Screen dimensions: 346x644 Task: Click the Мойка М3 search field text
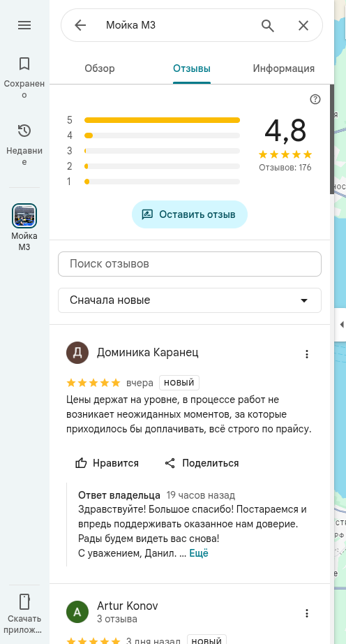(130, 25)
